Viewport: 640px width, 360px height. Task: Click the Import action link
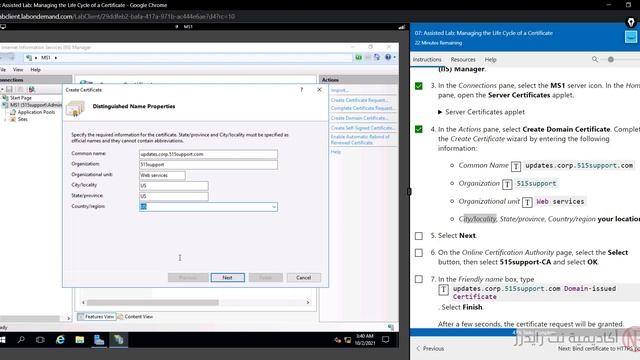(339, 90)
